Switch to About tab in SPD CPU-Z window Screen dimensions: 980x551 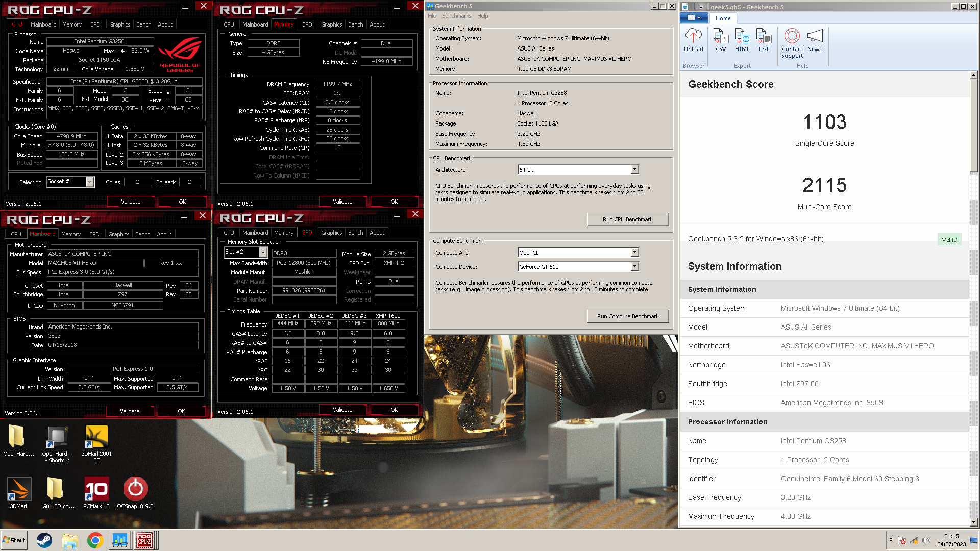click(x=377, y=232)
